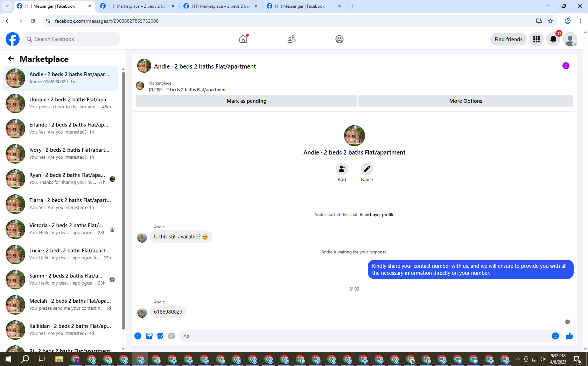Open the View buyer profile link
588x366 pixels.
[x=377, y=215]
